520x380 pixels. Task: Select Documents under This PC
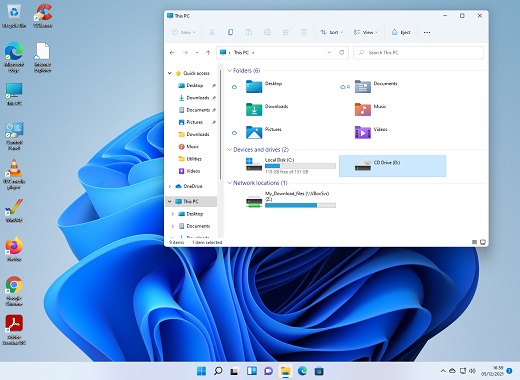pyautogui.click(x=198, y=226)
